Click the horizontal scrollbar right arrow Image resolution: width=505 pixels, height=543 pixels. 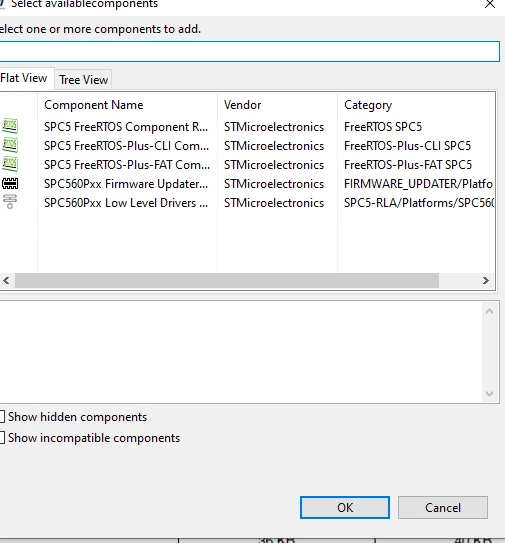pyautogui.click(x=486, y=281)
